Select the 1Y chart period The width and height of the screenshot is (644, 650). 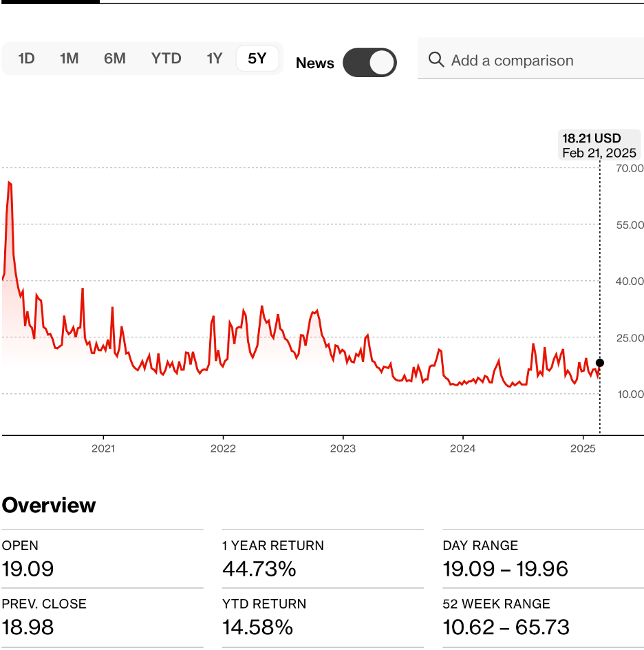point(215,59)
